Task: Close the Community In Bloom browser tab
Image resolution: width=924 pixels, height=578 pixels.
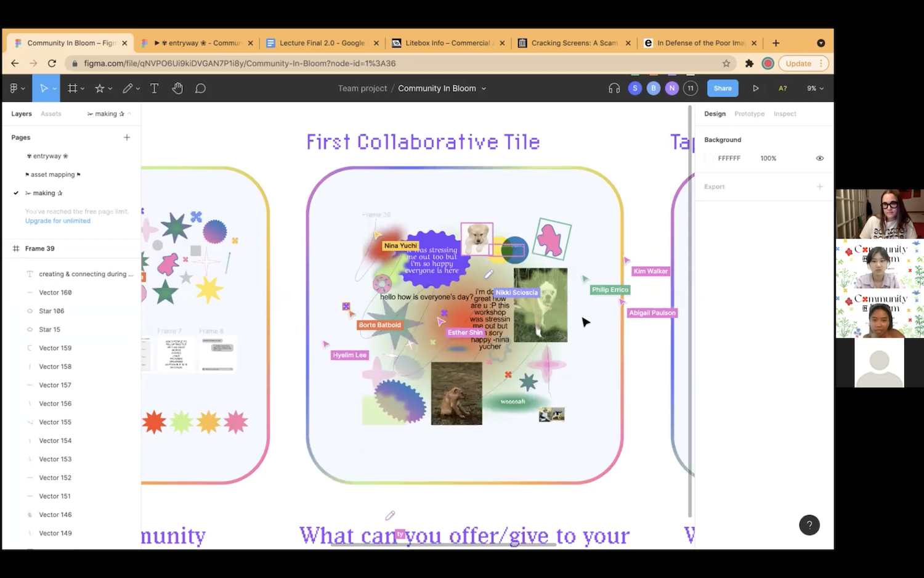Action: pyautogui.click(x=124, y=43)
